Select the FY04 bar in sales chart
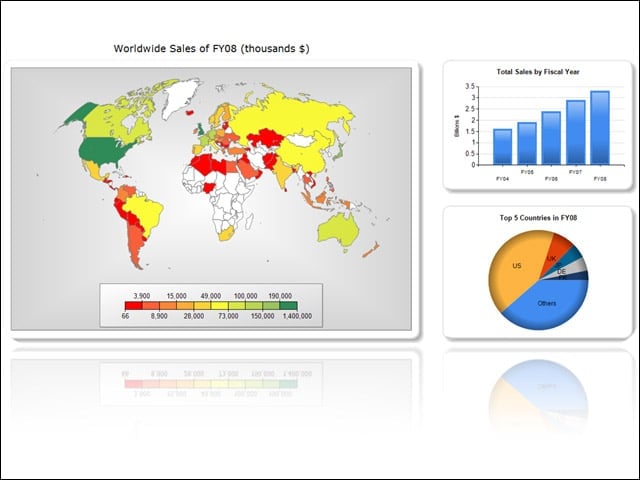This screenshot has width=640, height=480. pyautogui.click(x=502, y=147)
